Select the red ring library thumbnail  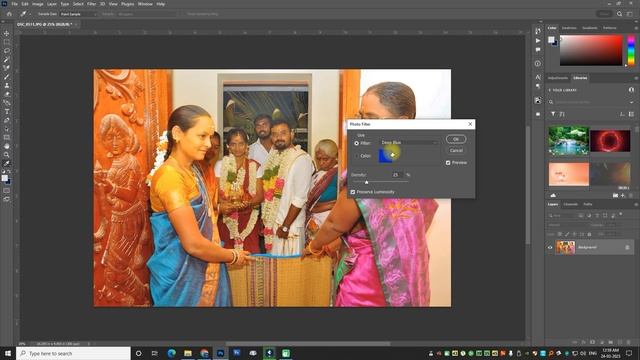pyautogui.click(x=610, y=141)
